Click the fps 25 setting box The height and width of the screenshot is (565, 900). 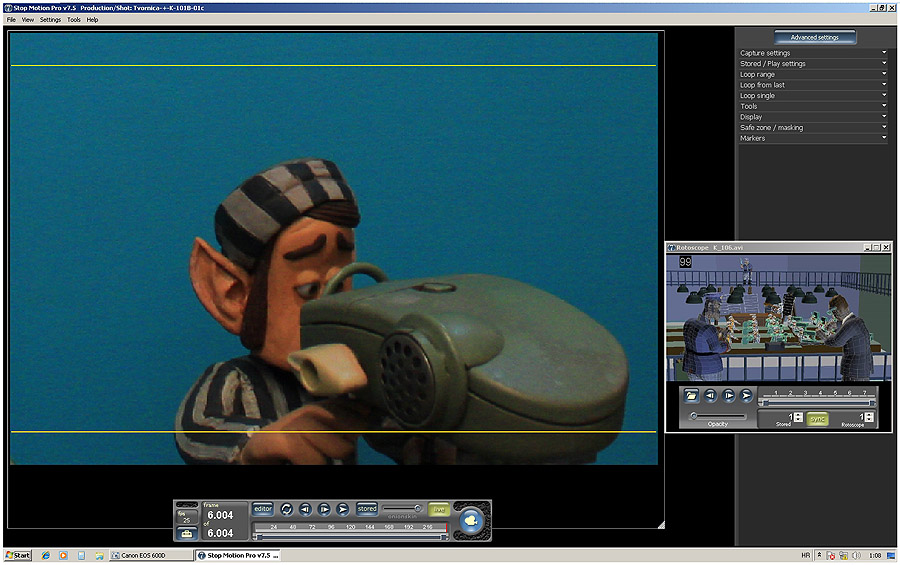[187, 517]
